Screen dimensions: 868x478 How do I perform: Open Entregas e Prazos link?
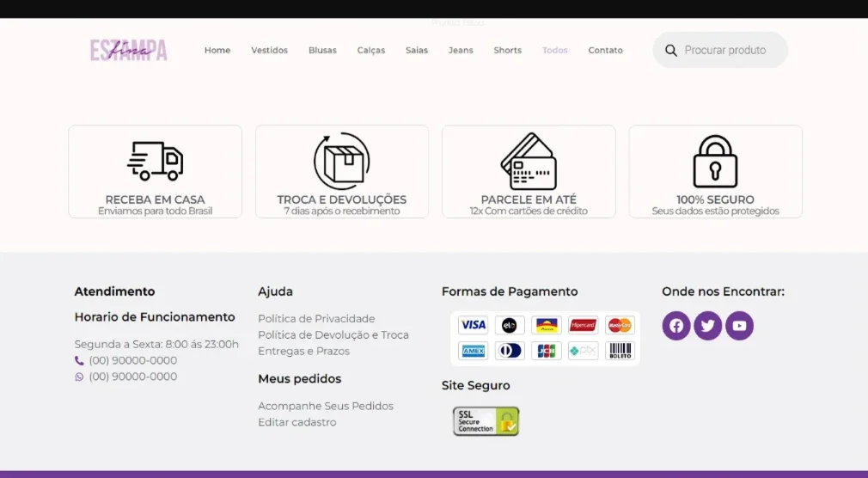[304, 351]
